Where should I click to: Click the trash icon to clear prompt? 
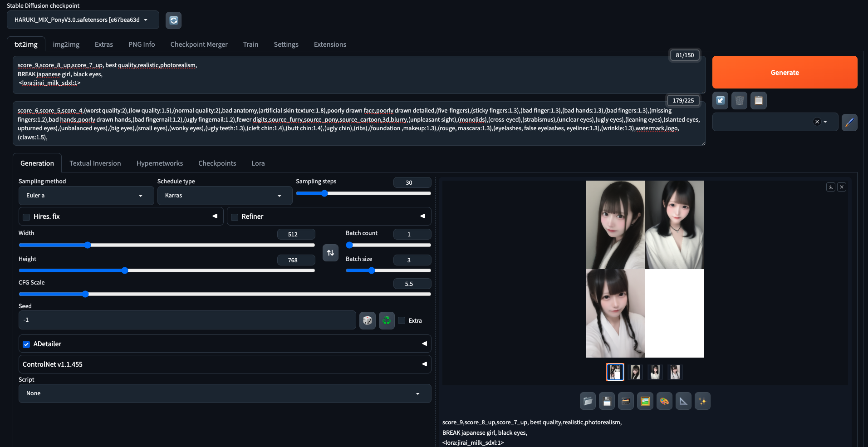(739, 100)
